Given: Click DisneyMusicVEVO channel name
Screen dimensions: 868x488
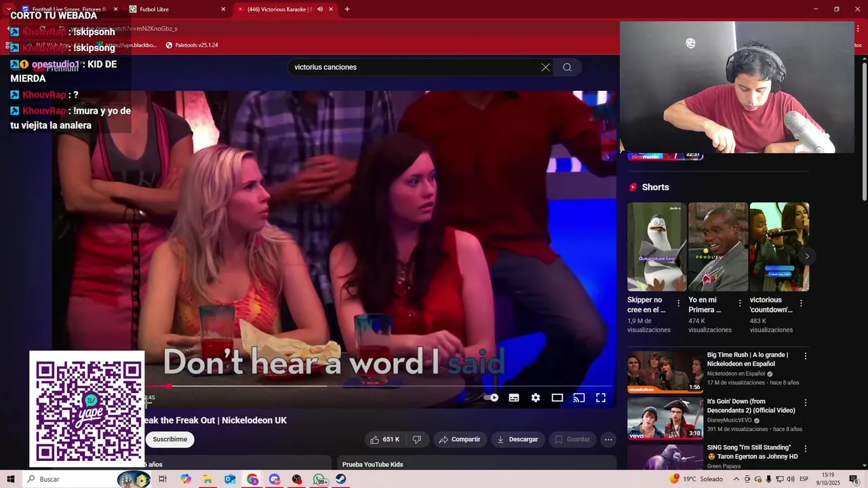Looking at the screenshot, I should 729,420.
